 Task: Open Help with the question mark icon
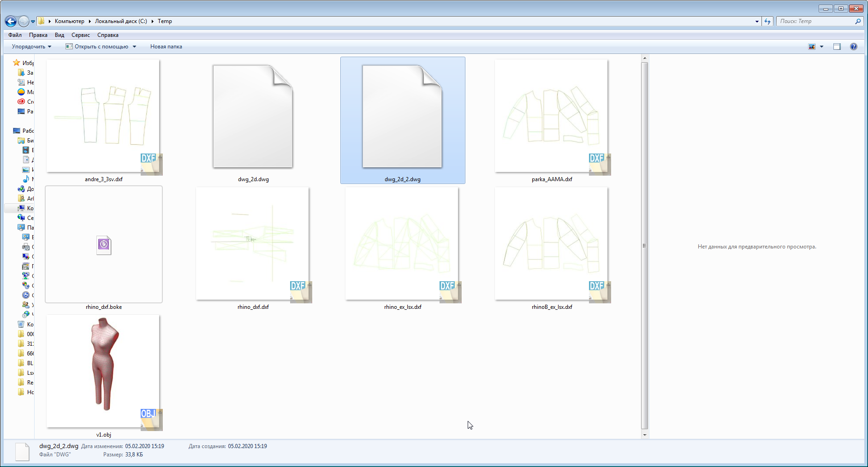coord(854,47)
